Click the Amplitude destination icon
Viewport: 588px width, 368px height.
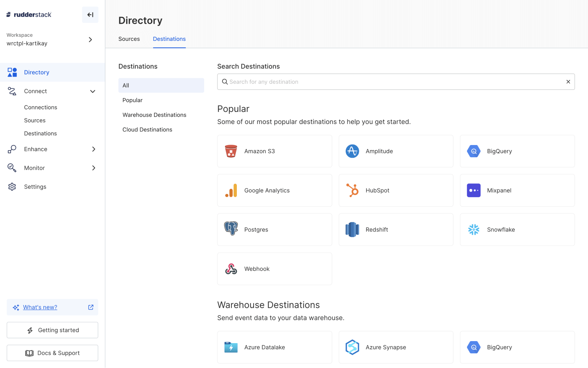pyautogui.click(x=352, y=151)
